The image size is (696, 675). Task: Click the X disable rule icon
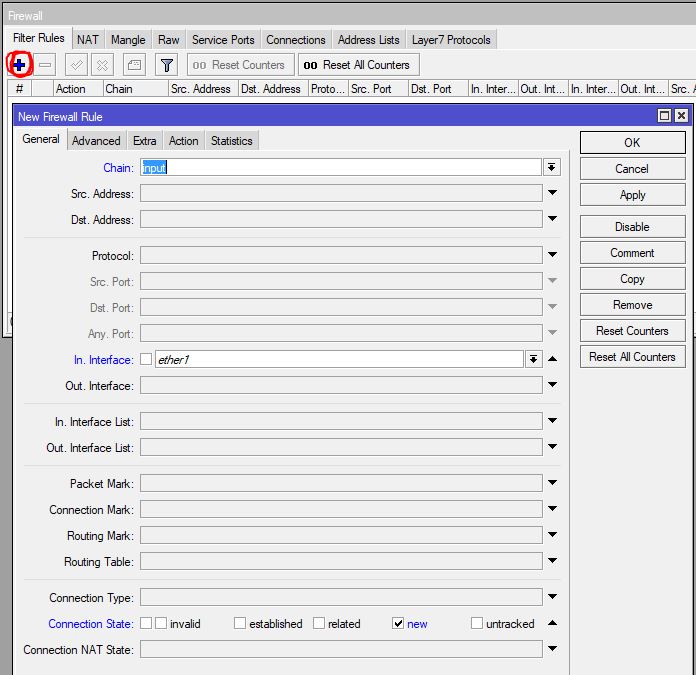[x=102, y=65]
